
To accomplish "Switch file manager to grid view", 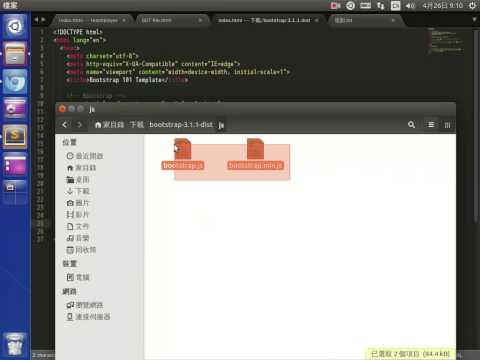I will 447,125.
